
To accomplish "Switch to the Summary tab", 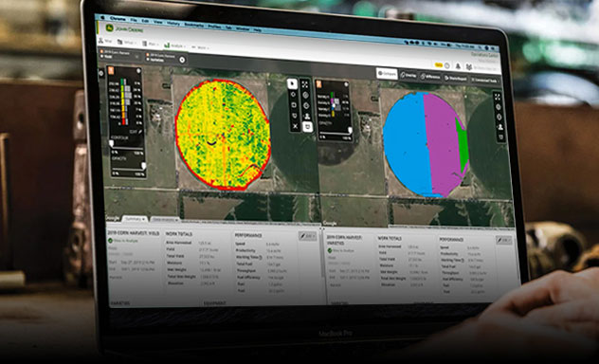I will pos(135,219).
